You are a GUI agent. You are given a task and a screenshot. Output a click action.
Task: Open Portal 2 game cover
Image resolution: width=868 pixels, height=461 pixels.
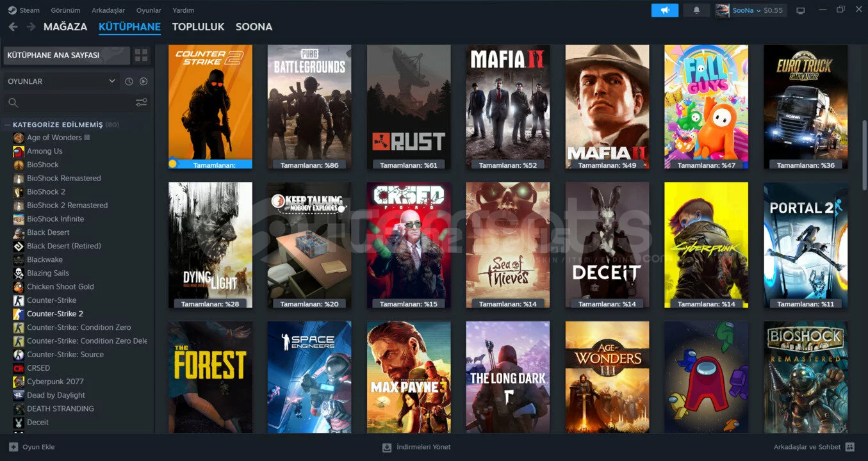(x=806, y=245)
